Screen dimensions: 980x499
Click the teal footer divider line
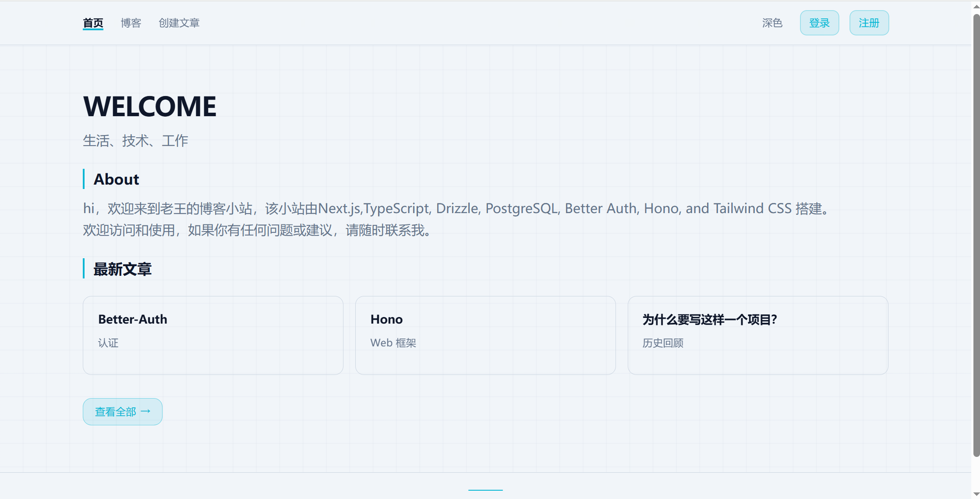485,490
